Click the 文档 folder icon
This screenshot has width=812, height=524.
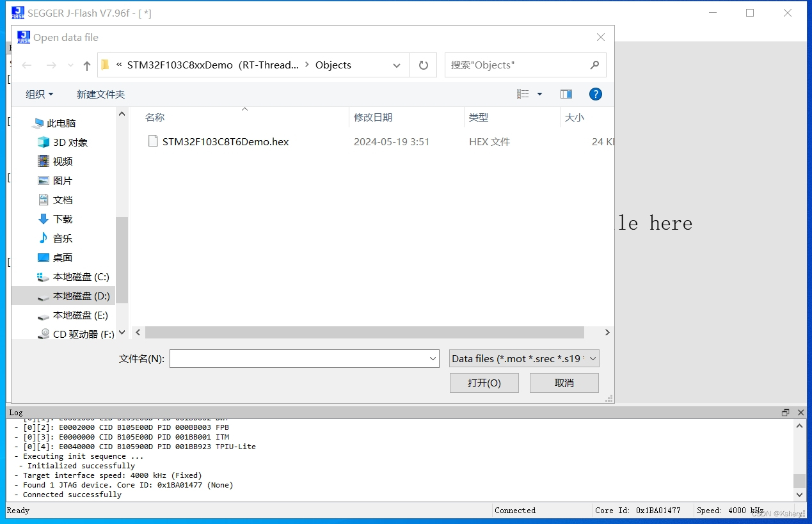tap(44, 200)
